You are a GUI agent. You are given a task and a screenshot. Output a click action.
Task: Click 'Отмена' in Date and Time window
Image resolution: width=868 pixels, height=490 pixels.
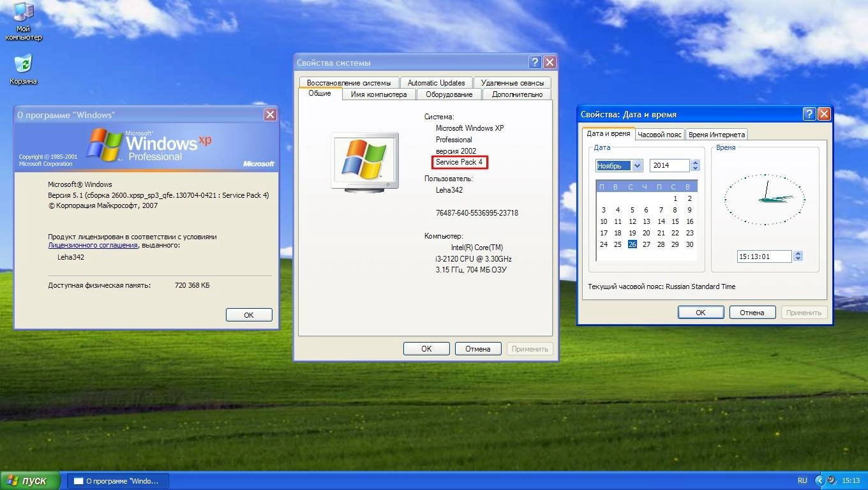pos(752,313)
